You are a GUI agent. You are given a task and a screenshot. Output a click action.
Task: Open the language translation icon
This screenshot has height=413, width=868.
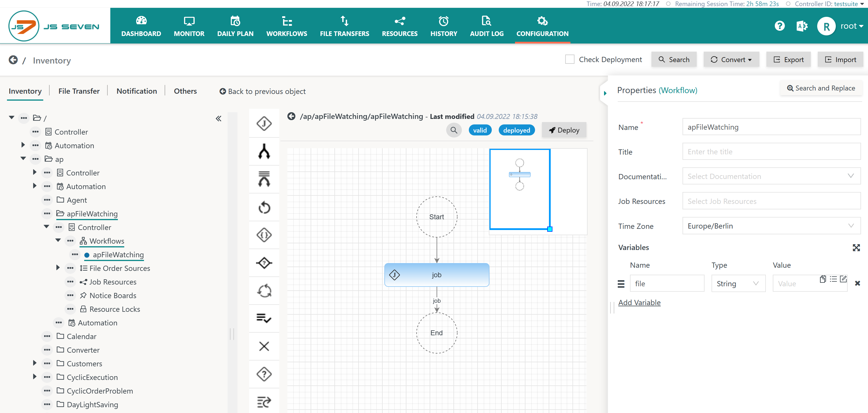tap(802, 26)
